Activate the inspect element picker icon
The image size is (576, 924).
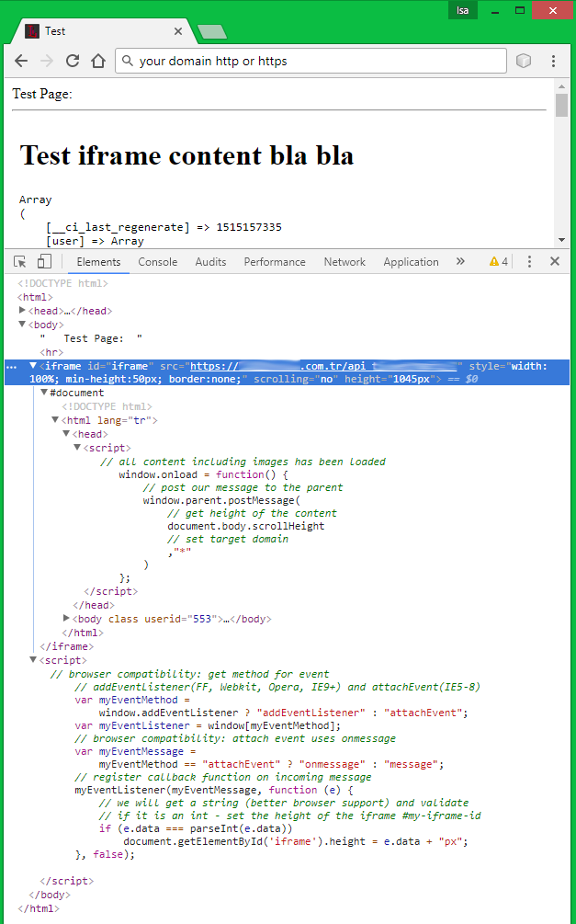tap(20, 262)
